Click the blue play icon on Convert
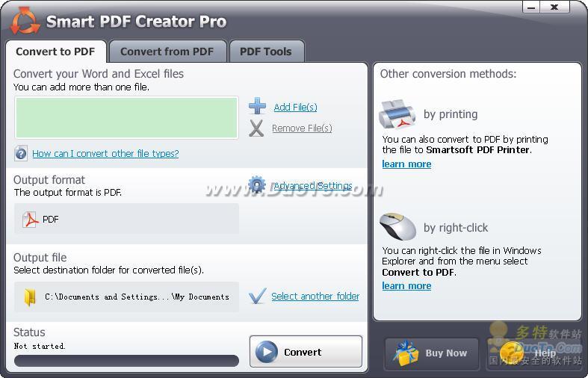This screenshot has width=588, height=378. click(267, 352)
